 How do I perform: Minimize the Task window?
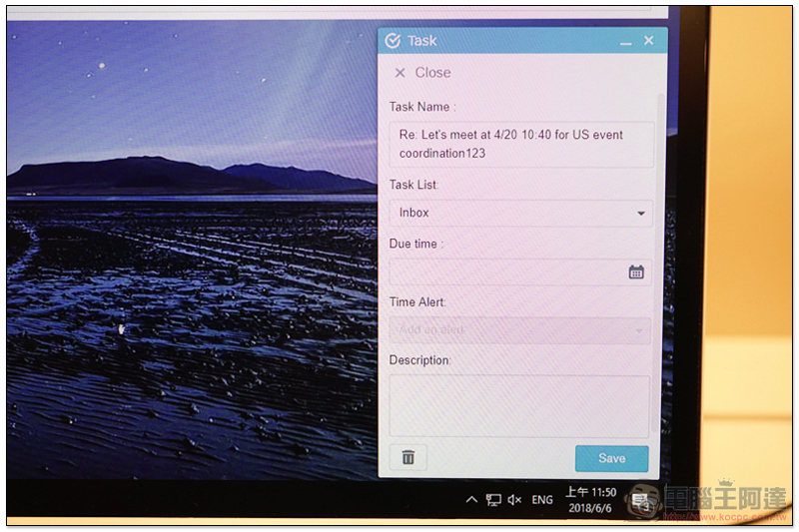click(626, 42)
